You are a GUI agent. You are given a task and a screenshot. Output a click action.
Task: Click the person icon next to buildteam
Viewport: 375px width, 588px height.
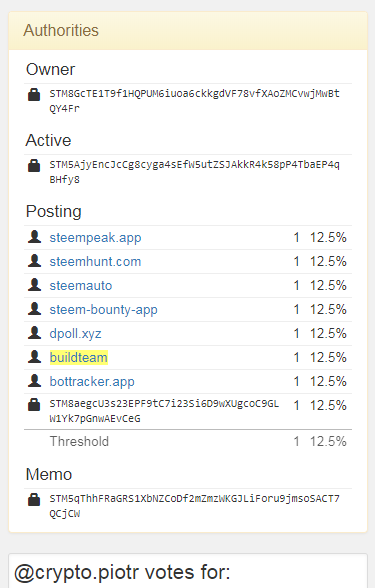click(x=34, y=357)
